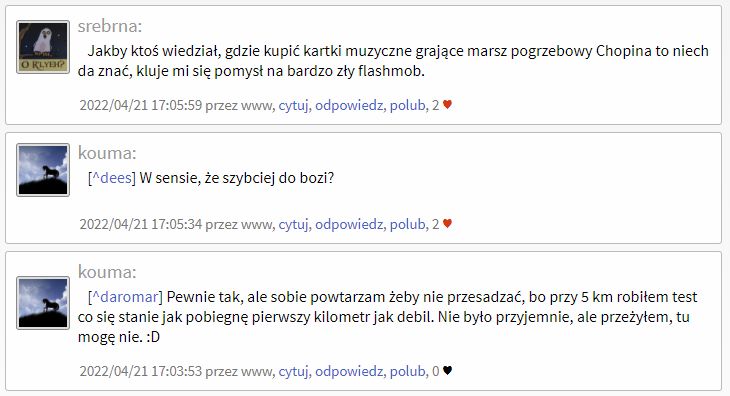
Task: Reply to kouma's 17:05:34 post with 'odpowiedz'
Action: pos(349,225)
